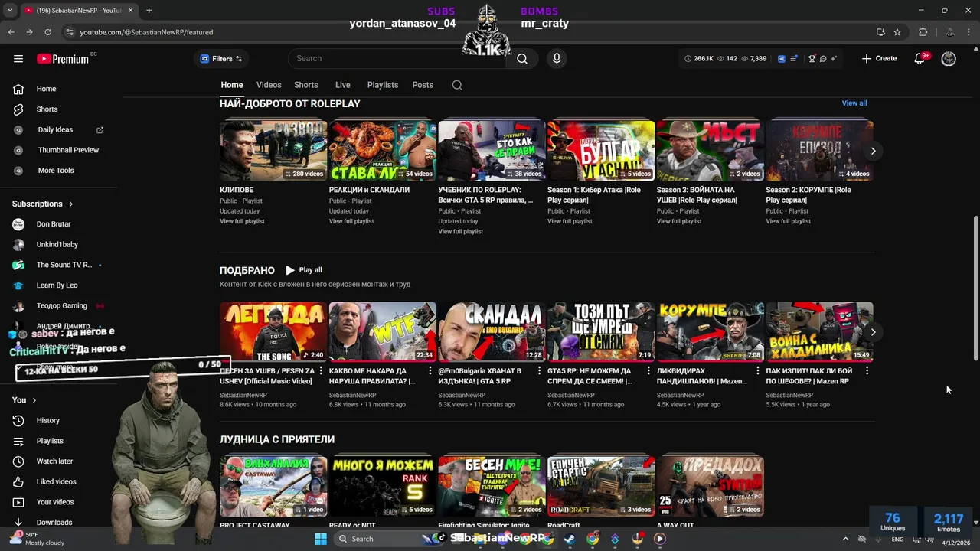This screenshot has width=980, height=551.
Task: Click the list icon in extension toolbar
Action: click(x=794, y=59)
